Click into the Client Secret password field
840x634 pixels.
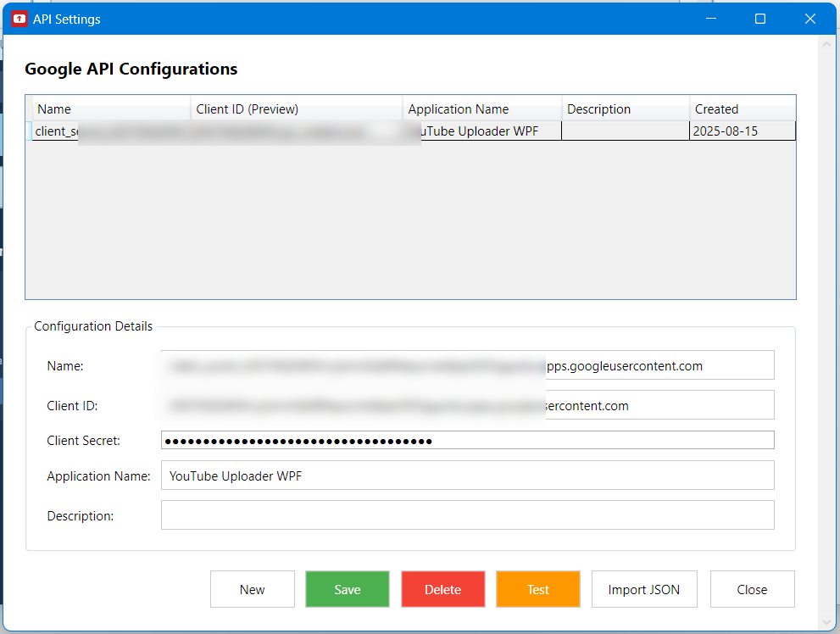coord(468,440)
